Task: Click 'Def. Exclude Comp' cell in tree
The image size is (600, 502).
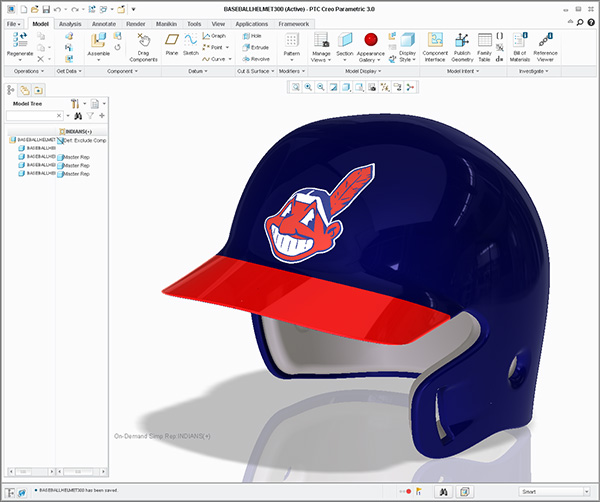Action: point(82,140)
